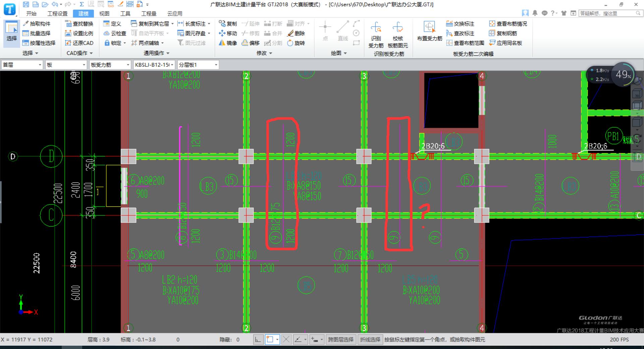The image size is (644, 349).
Task: Open the 视图 ribbon tab
Action: pyautogui.click(x=104, y=13)
